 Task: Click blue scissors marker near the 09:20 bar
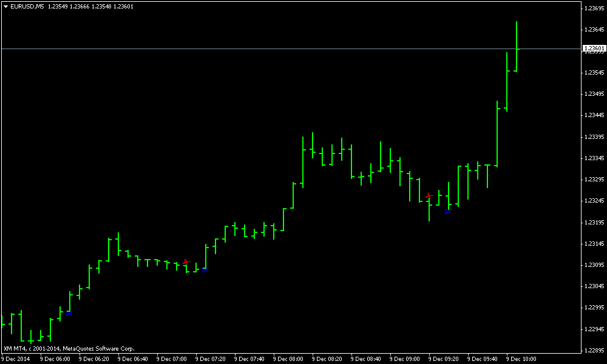pyautogui.click(x=448, y=211)
